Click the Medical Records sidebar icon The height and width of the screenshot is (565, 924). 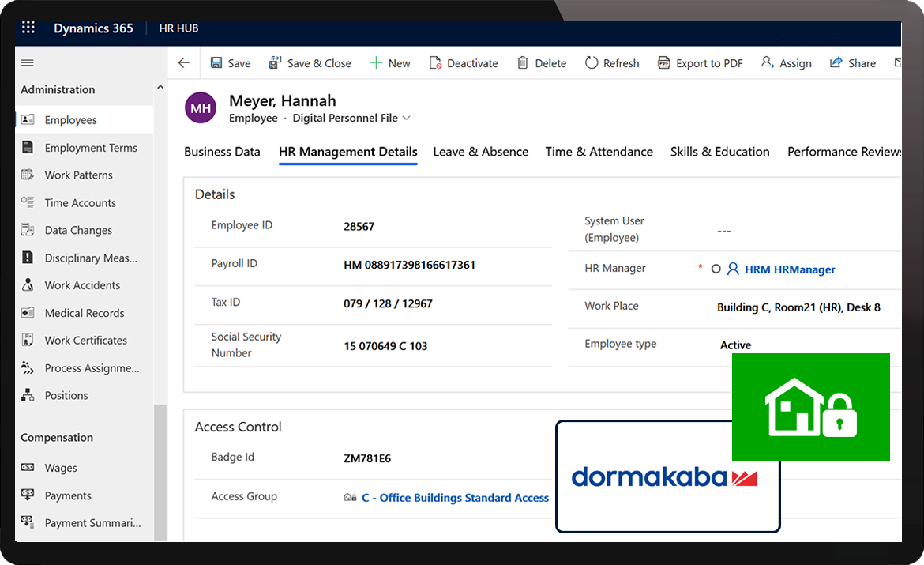pyautogui.click(x=28, y=313)
